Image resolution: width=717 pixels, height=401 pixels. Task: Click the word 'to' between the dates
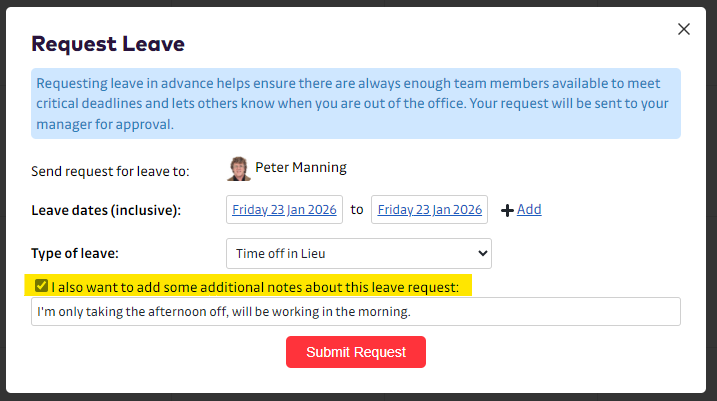[357, 210]
